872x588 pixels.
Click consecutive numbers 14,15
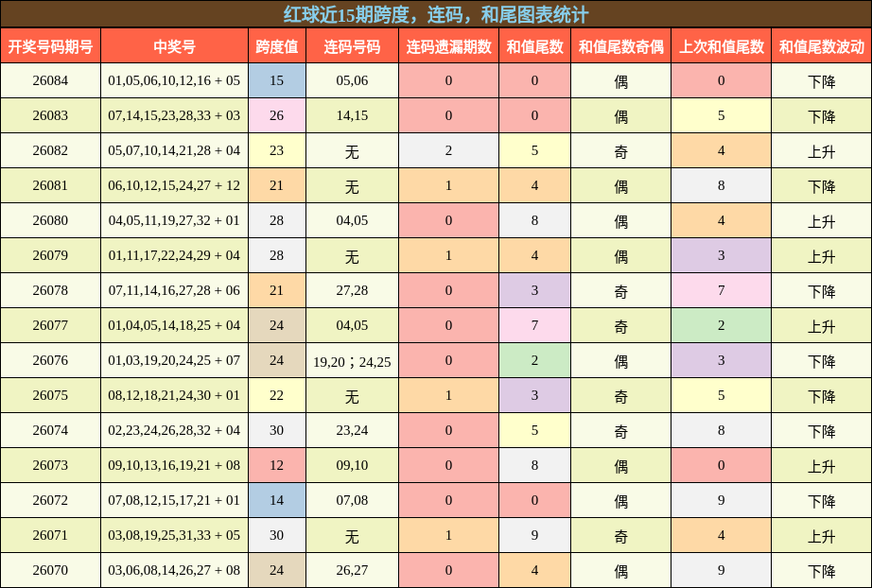pos(352,115)
